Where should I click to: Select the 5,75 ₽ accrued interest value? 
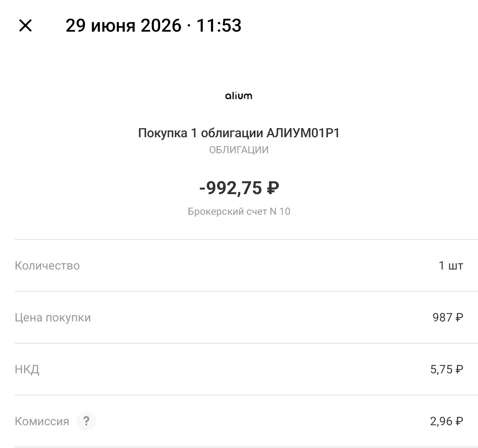447,369
